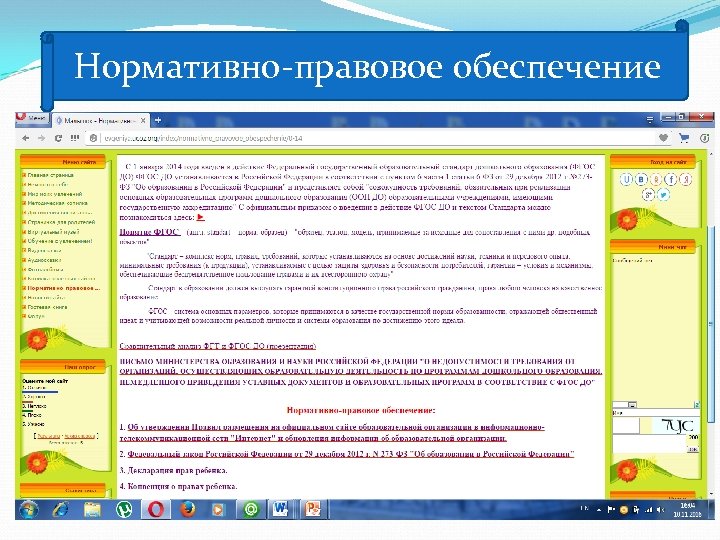The width and height of the screenshot is (720, 540).
Task: Open Windows Explorer folder on taskbar
Action: click(x=92, y=509)
